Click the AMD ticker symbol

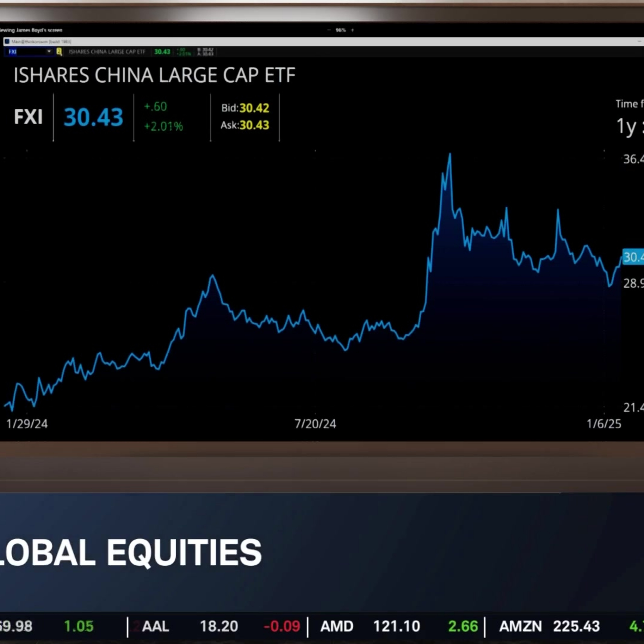(337, 626)
